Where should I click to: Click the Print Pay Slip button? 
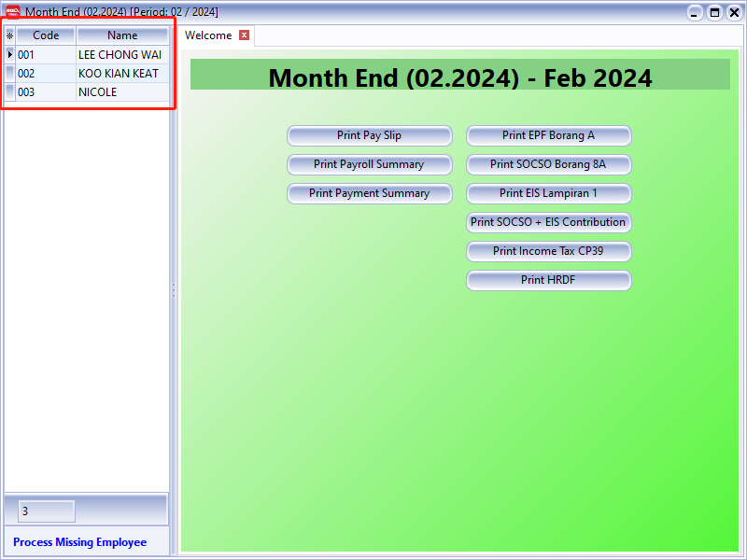(369, 135)
